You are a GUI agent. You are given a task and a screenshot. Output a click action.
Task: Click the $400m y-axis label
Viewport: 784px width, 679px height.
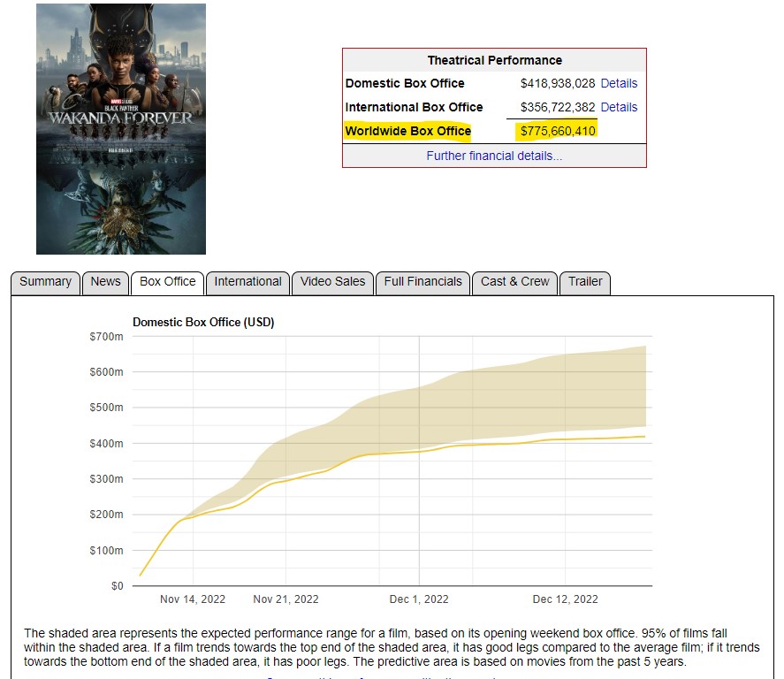tap(106, 444)
